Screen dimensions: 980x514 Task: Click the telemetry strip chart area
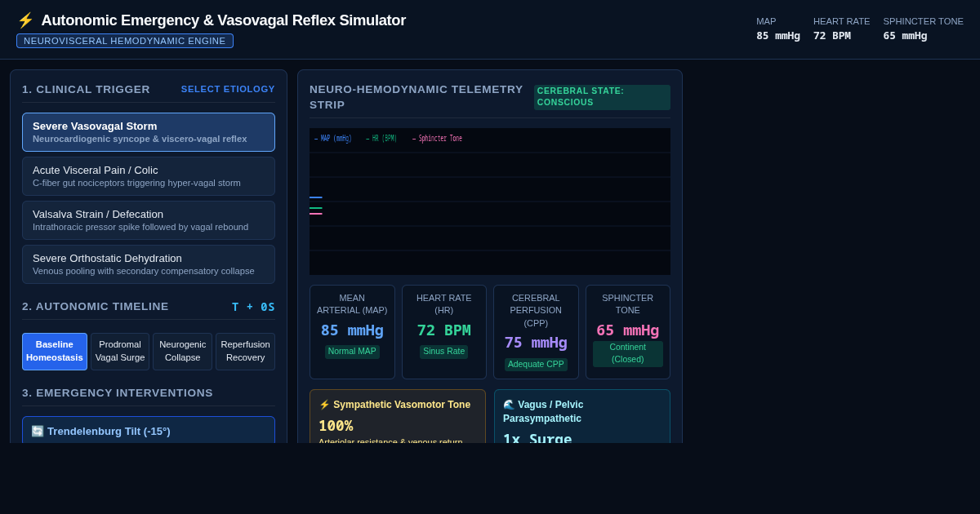(x=490, y=202)
